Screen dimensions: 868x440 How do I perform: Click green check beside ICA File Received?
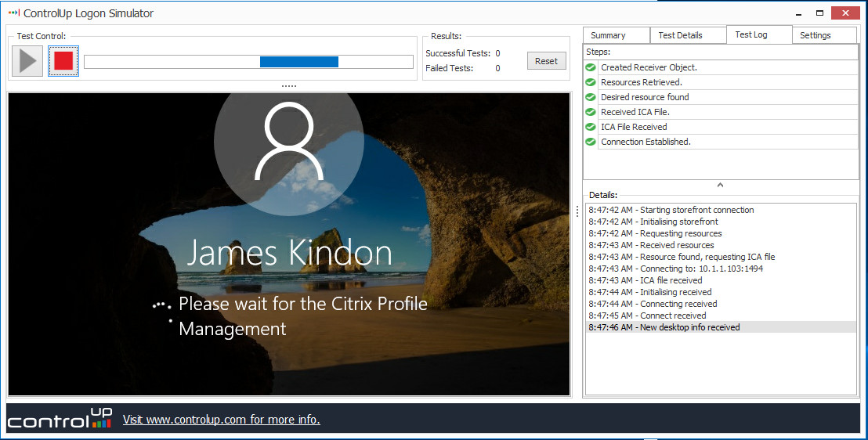591,127
